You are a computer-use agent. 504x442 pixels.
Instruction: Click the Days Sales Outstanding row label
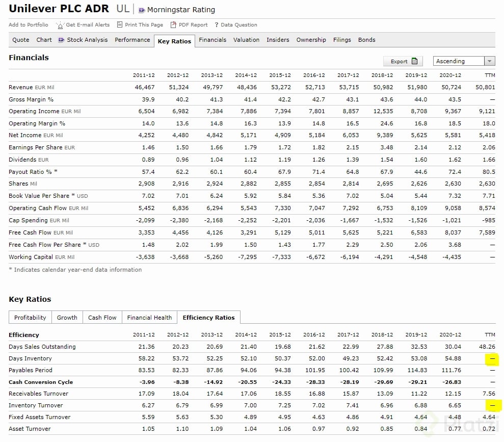click(42, 347)
